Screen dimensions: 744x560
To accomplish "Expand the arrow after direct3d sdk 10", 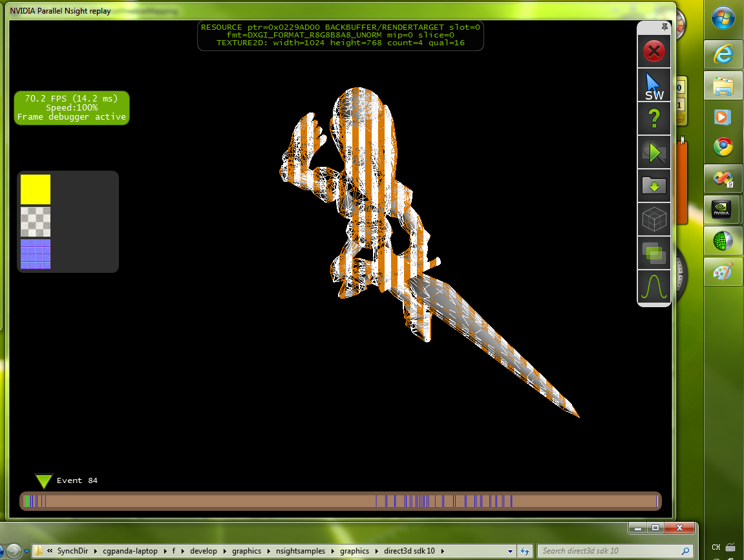I will click(x=443, y=551).
